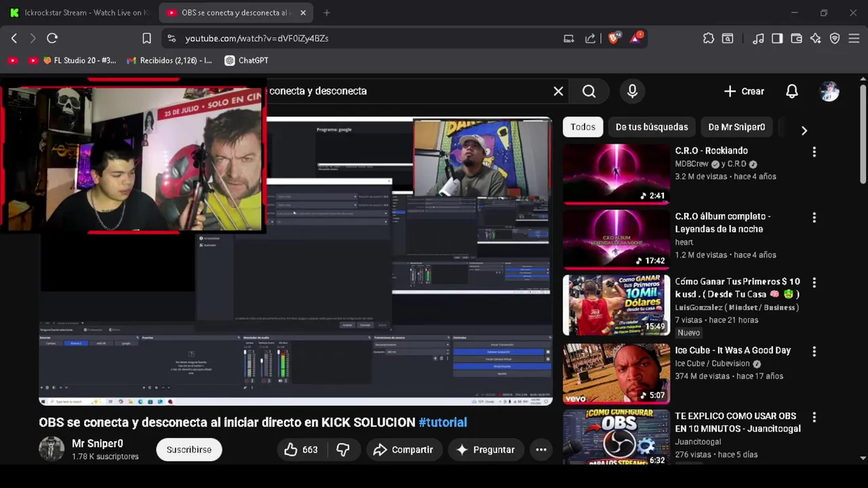Select the OBS se conecta YouTube tab
The height and width of the screenshot is (488, 868).
point(237,13)
